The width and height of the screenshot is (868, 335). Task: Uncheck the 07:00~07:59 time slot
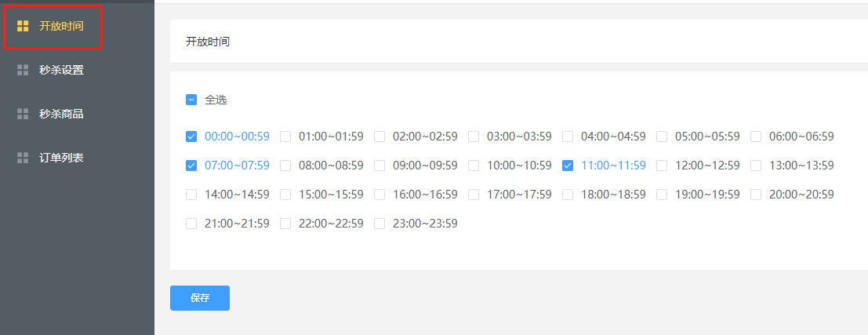point(191,166)
